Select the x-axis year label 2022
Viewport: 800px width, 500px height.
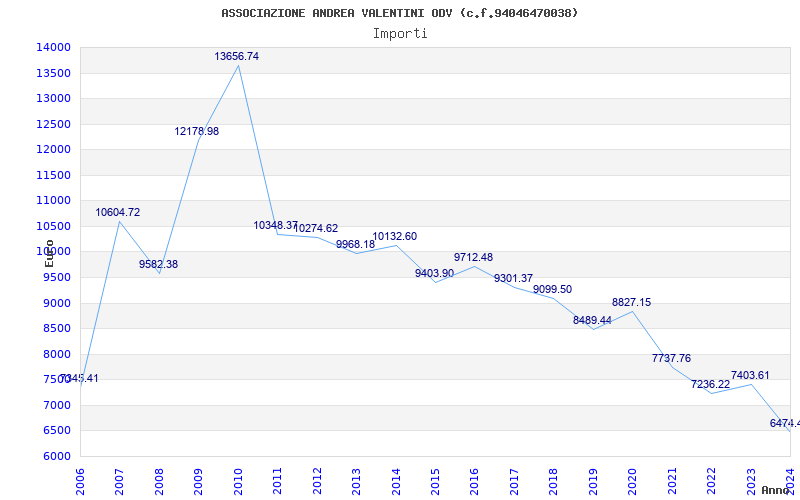[711, 481]
